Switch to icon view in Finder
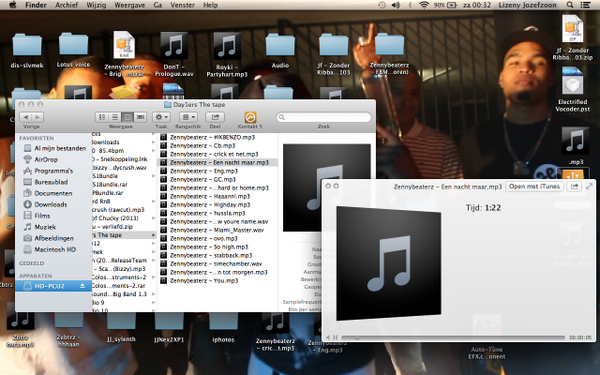The height and width of the screenshot is (375, 600). tap(102, 117)
